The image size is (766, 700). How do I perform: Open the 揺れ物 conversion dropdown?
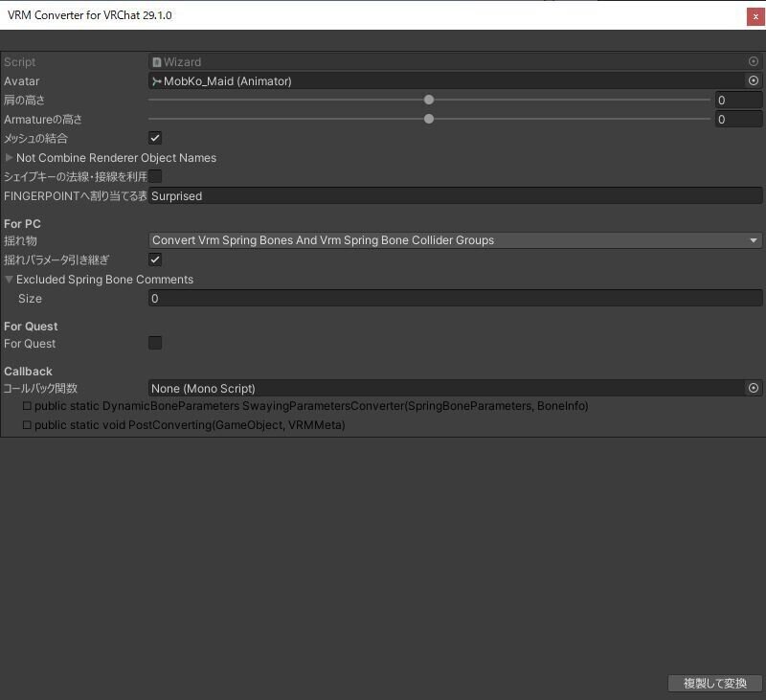456,240
